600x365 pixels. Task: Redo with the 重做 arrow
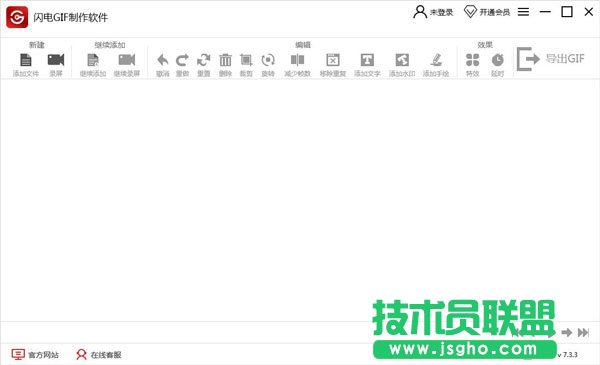tap(182, 60)
